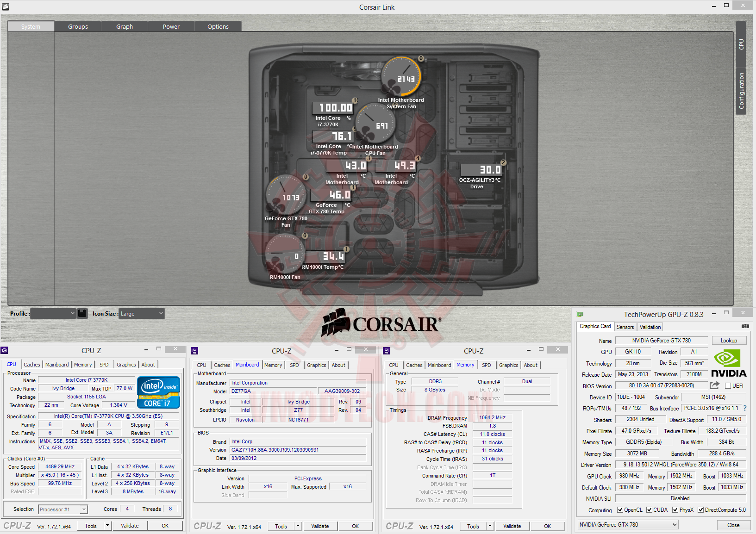Click the save profile floppy disk icon

(82, 313)
